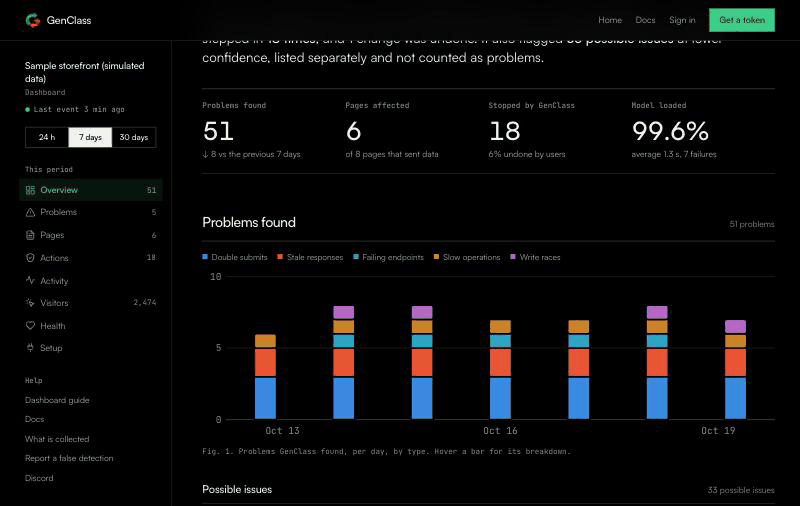Click '6% undone by users' text
800x506 pixels.
click(527, 155)
